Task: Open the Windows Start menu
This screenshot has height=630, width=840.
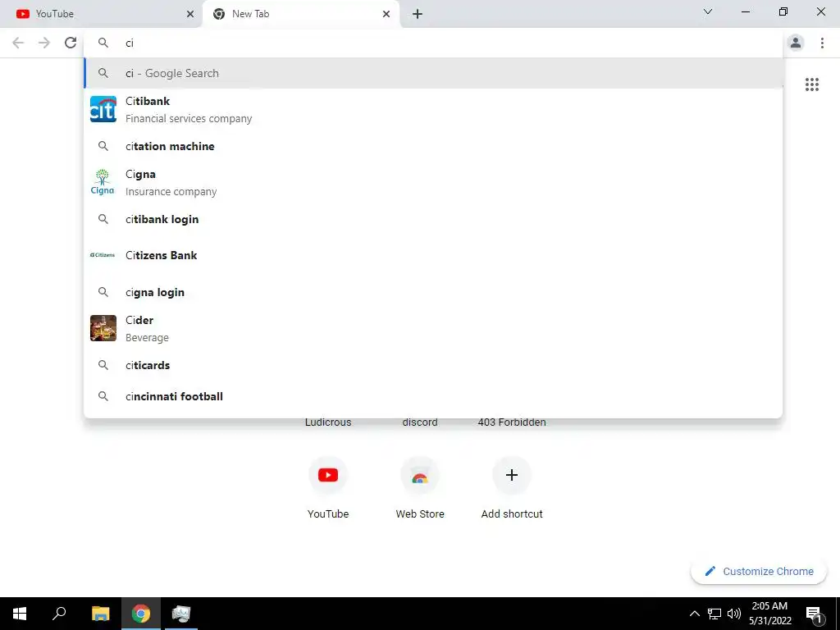Action: (x=20, y=614)
